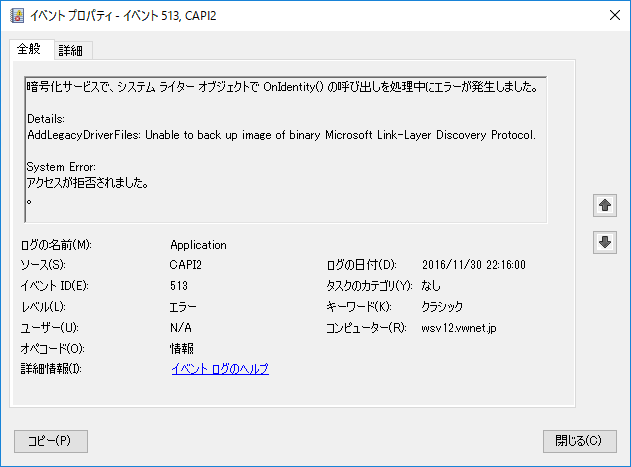The image size is (631, 467).
Task: Click the log name value Application
Action: point(198,244)
